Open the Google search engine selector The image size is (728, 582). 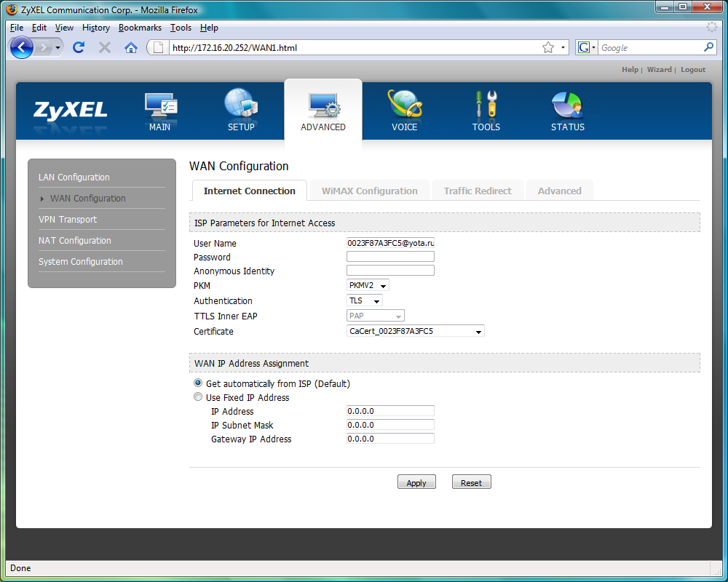(586, 47)
